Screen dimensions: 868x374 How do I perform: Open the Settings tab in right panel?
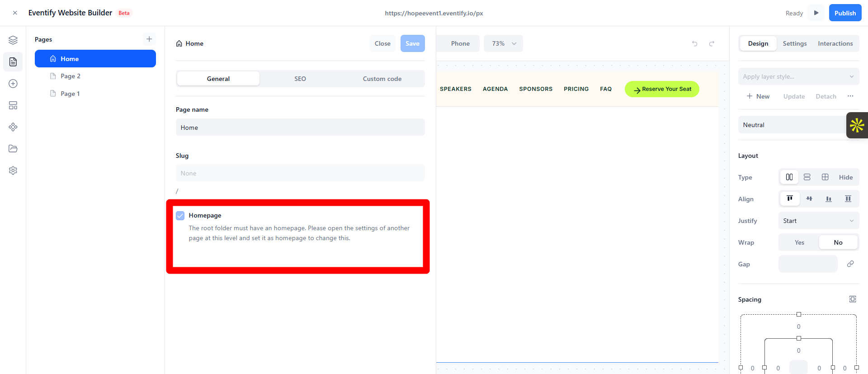pyautogui.click(x=795, y=43)
